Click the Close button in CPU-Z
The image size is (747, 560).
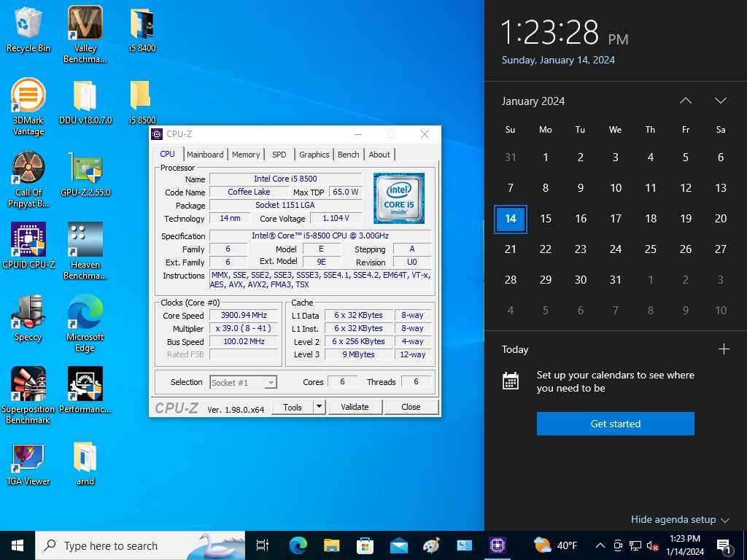point(411,407)
